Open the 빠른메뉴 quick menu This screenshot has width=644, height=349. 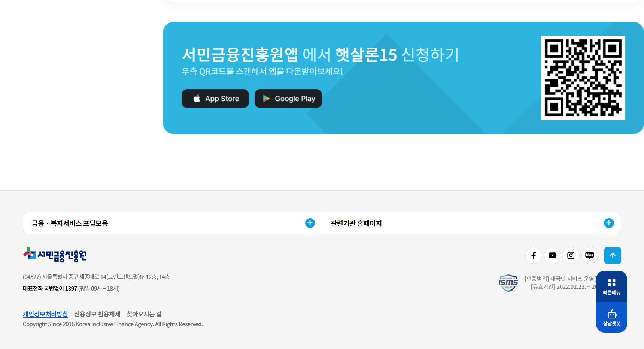(611, 286)
